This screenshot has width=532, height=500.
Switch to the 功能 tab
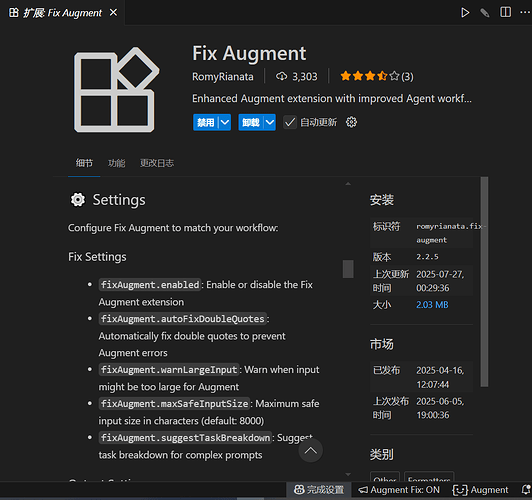116,163
